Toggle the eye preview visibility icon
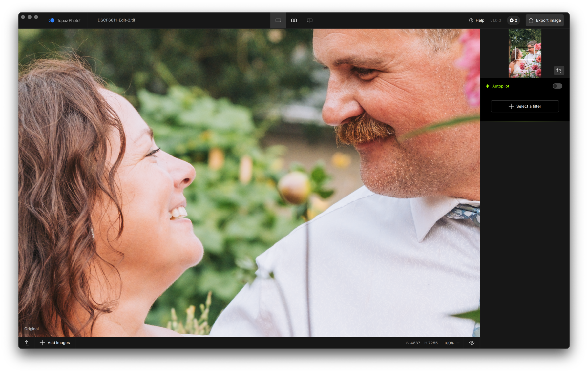The width and height of the screenshot is (588, 373). pyautogui.click(x=472, y=343)
